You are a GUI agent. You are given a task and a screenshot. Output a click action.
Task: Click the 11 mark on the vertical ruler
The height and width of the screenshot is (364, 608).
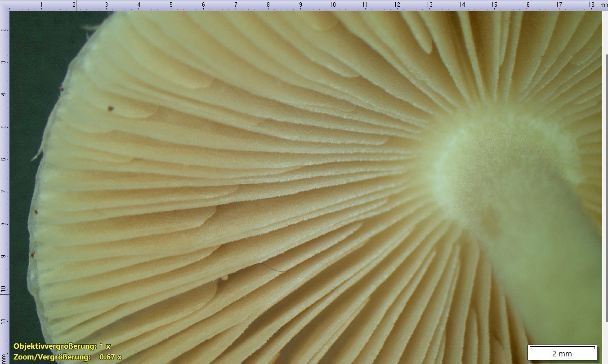coord(4,321)
